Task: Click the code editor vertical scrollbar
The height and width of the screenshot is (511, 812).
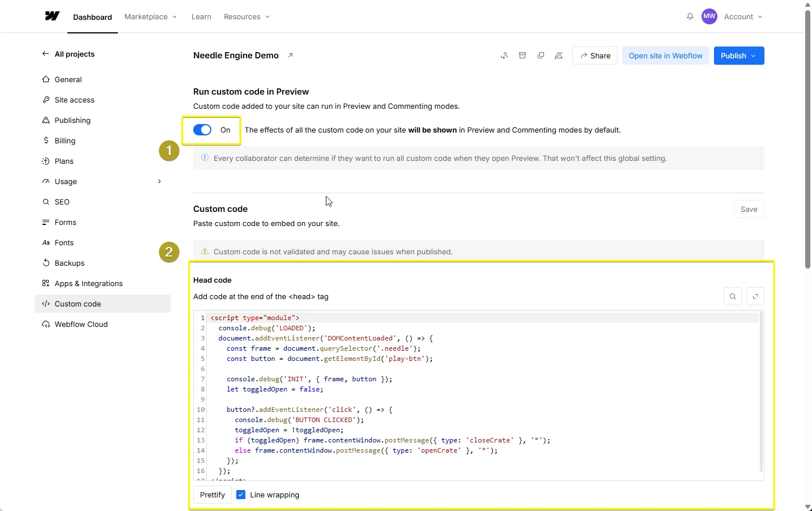Action: tap(761, 391)
